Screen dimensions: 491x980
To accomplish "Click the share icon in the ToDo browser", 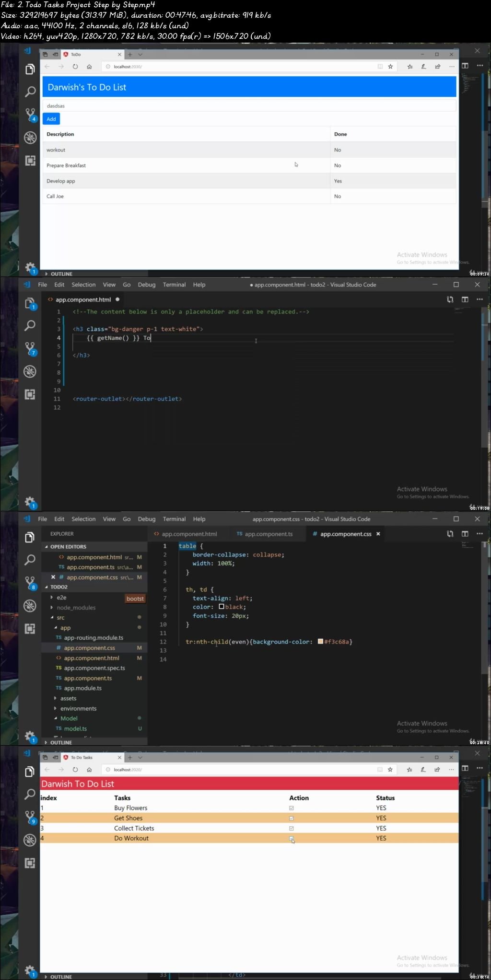I will (437, 67).
